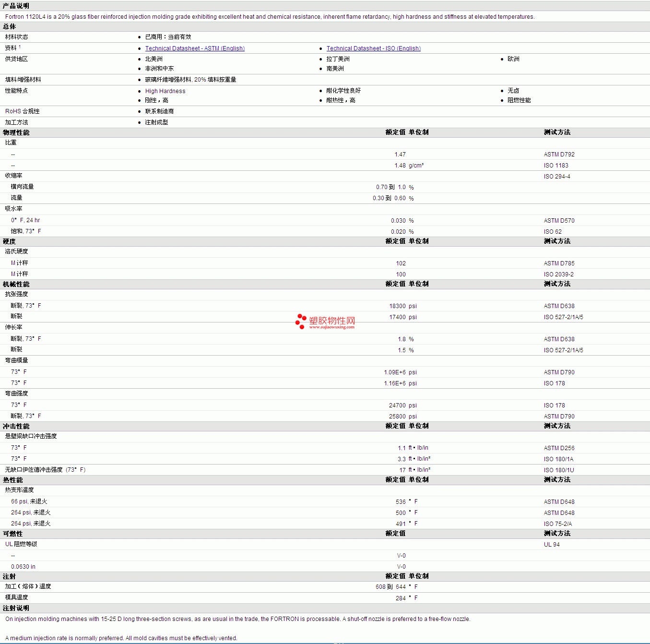Click the ASTM D570 test method
This screenshot has height=644, width=650.
click(559, 221)
